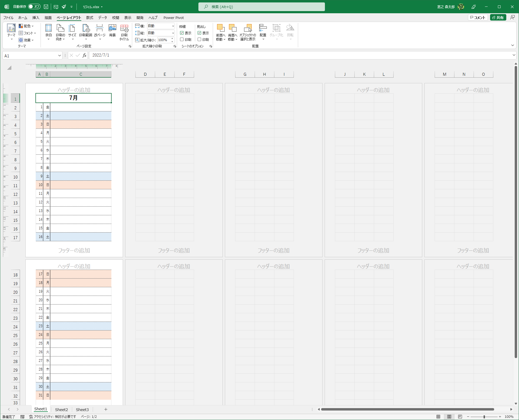Open the 印刷タイトル print titles icon
The height and width of the screenshot is (420, 519).
tap(124, 28)
